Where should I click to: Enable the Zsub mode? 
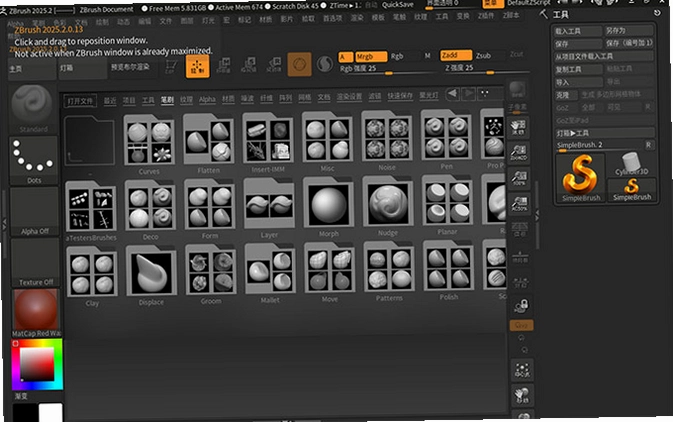483,55
